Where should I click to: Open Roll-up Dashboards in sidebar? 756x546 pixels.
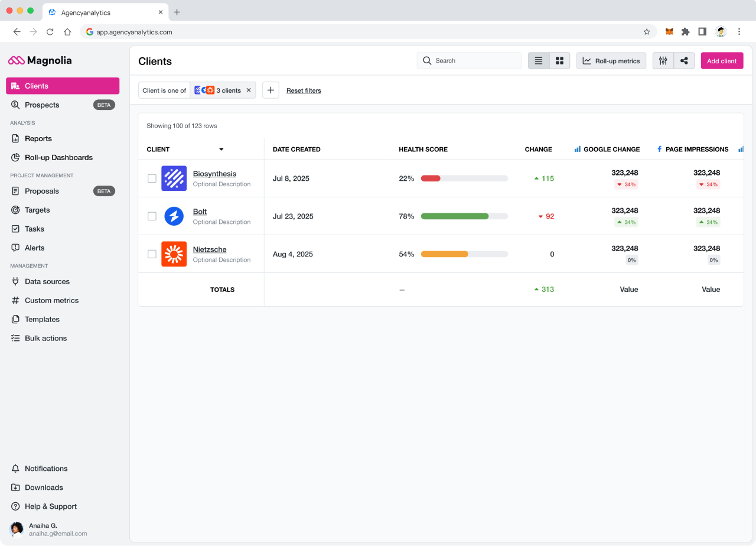point(58,158)
